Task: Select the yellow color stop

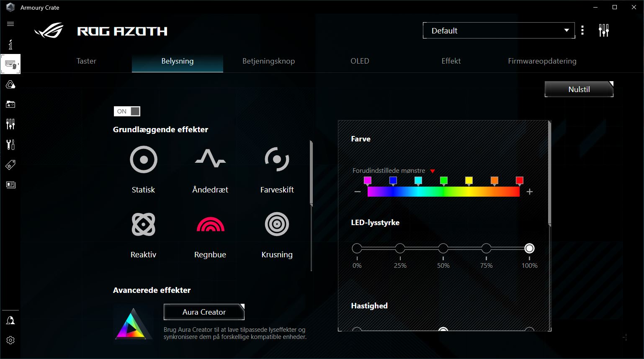Action: pyautogui.click(x=469, y=181)
